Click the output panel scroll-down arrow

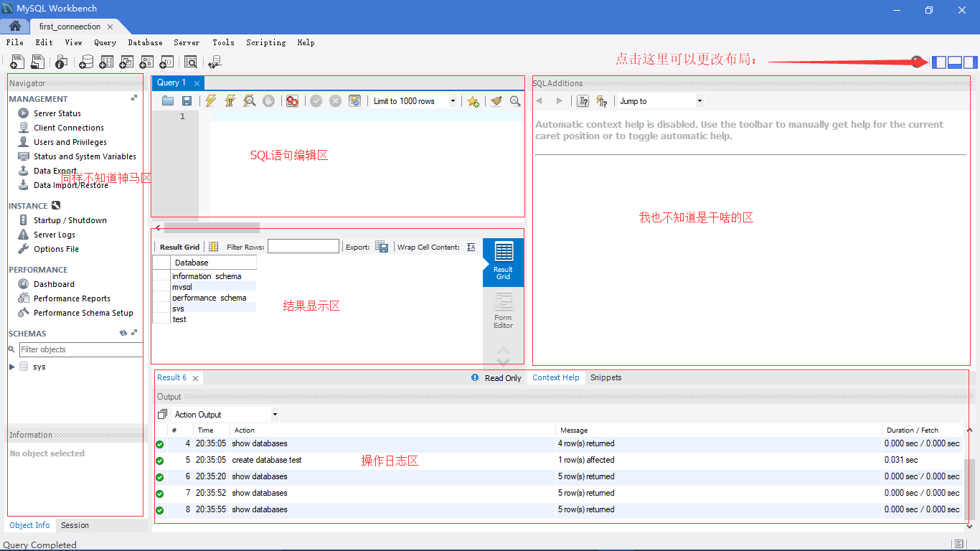pos(970,525)
